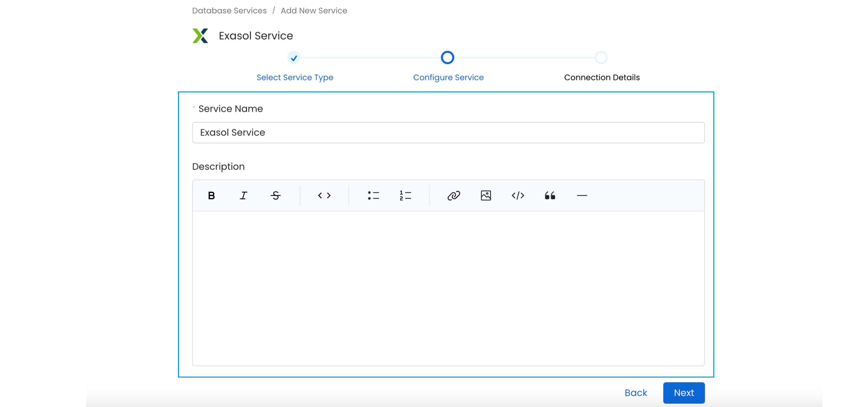Apply italic formatting in the editor
868x407 pixels.
[x=243, y=195]
